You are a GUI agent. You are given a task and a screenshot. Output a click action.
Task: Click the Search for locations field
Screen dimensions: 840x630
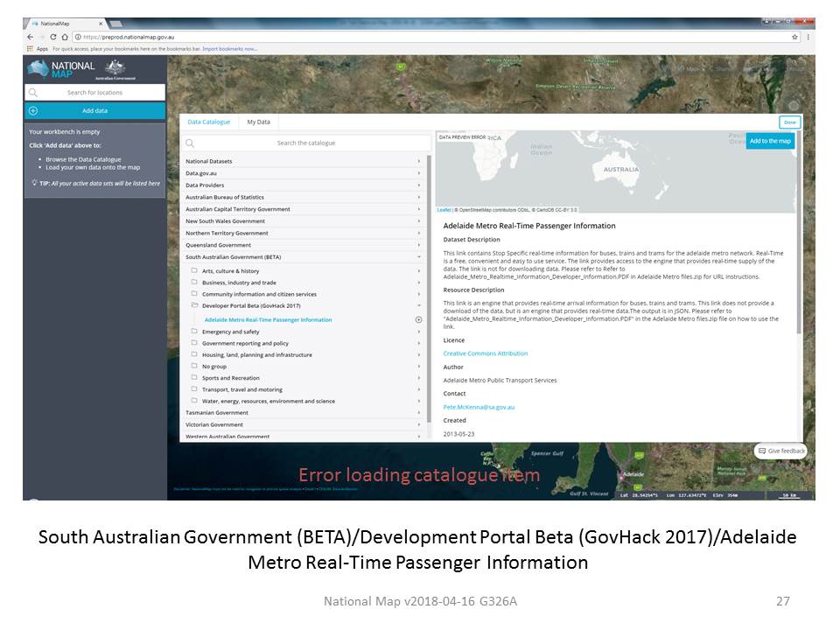point(94,93)
